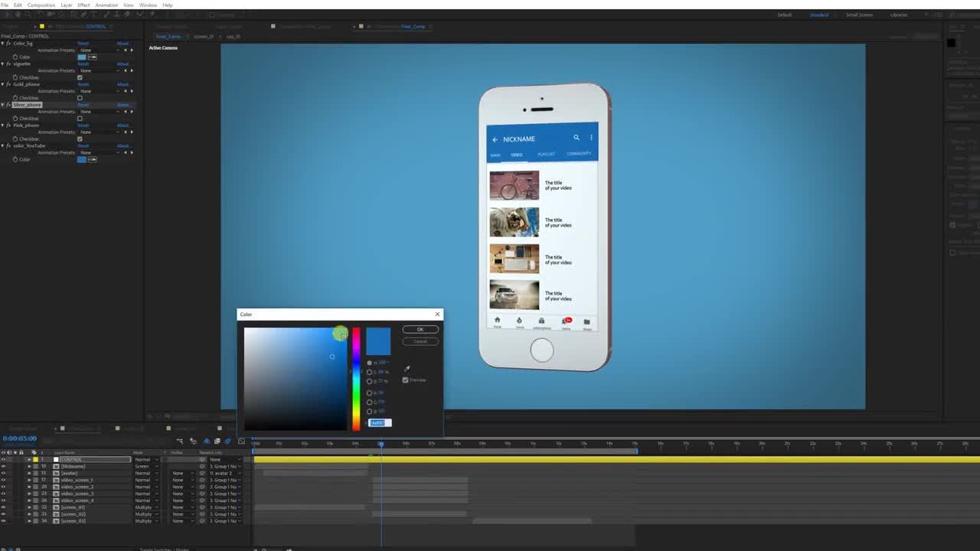Open the Composition menu
The height and width of the screenshot is (551, 980).
point(41,5)
